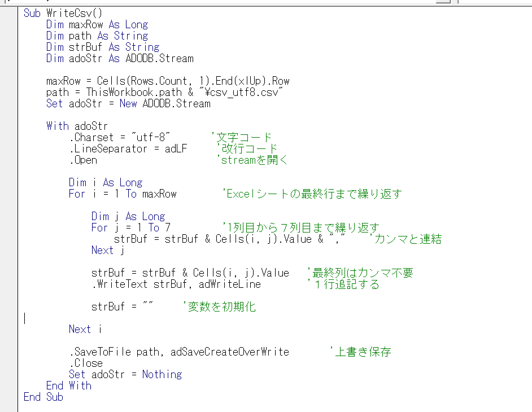
Task: Click the '変数を初期化' comment
Action: click(x=219, y=306)
